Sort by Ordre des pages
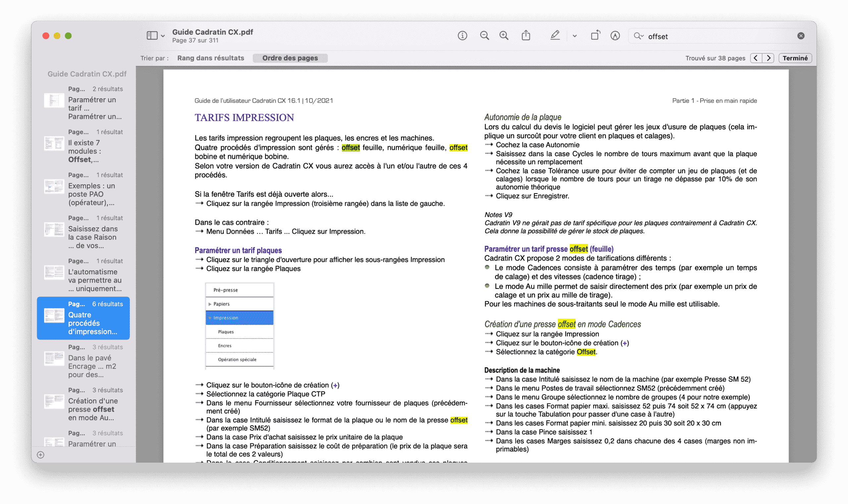 [290, 58]
